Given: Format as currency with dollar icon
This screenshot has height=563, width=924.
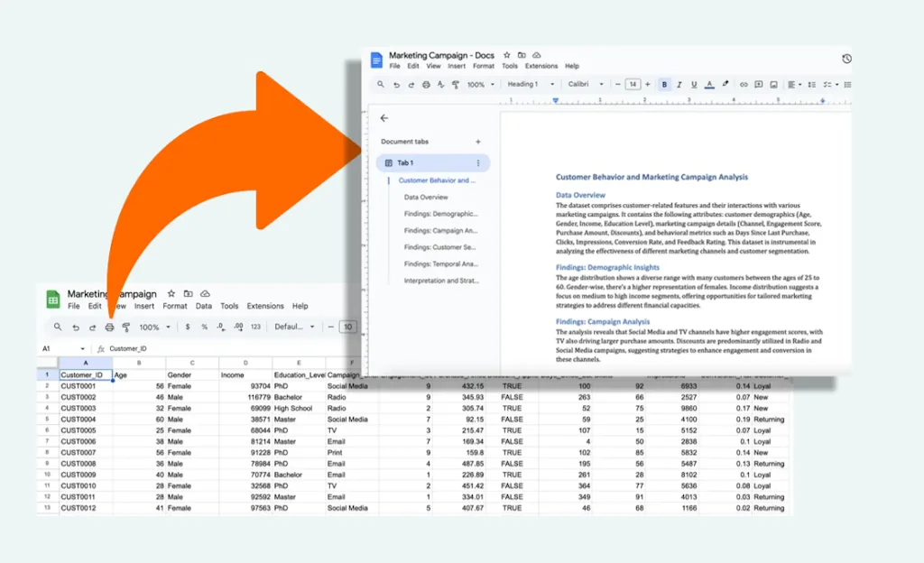Looking at the screenshot, I should pyautogui.click(x=188, y=327).
